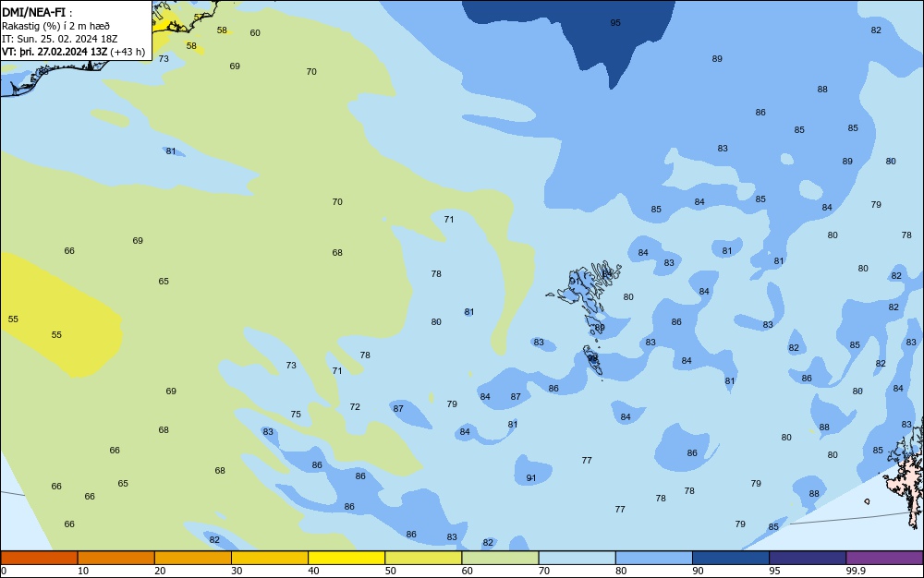The height and width of the screenshot is (578, 924).
Task: Select the 'VT: þri. 27.02.2024 13Z' valid-time line
Action: tap(55, 52)
